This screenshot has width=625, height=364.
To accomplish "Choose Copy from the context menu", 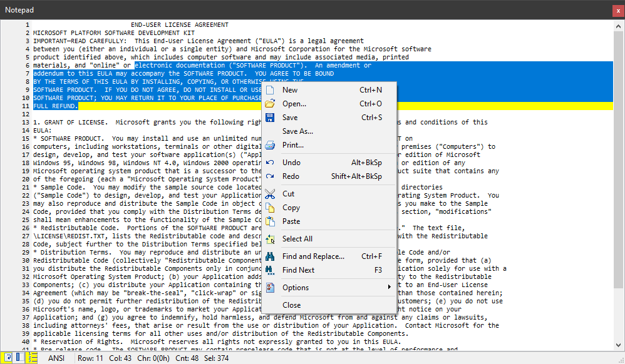I will coord(329,208).
